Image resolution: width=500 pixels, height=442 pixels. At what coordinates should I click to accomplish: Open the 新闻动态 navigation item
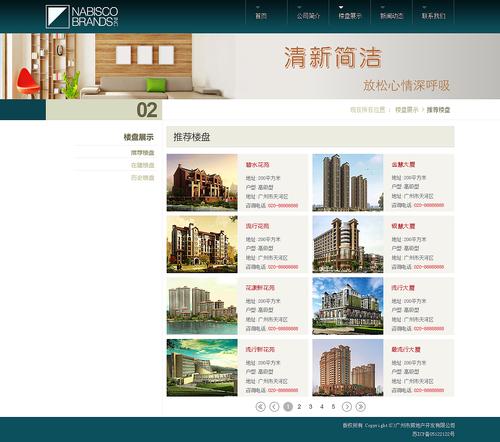[x=392, y=16]
